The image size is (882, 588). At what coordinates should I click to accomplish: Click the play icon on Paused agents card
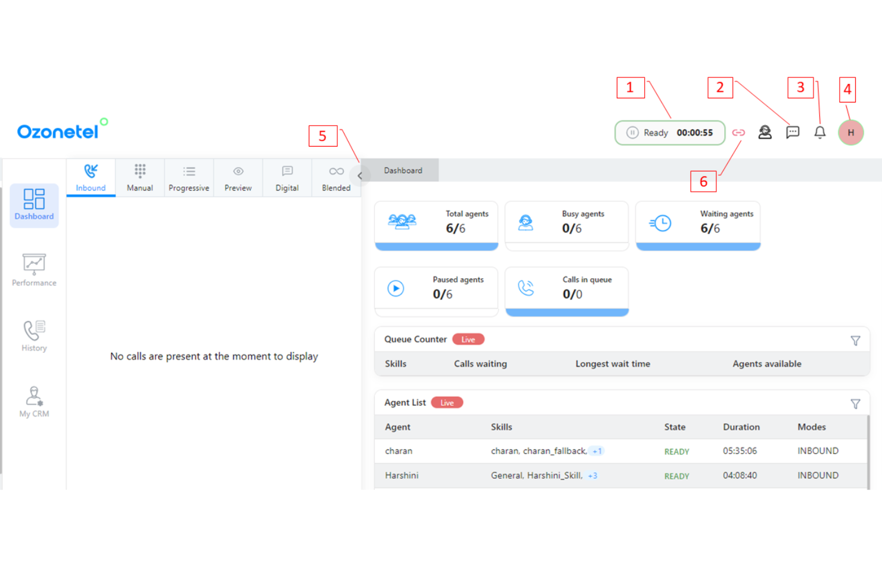pyautogui.click(x=395, y=288)
